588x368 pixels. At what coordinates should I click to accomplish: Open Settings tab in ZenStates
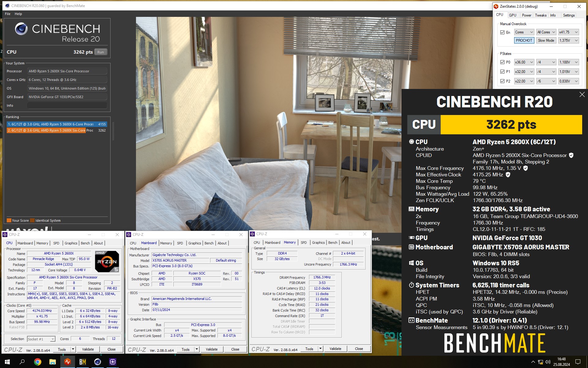pos(569,15)
